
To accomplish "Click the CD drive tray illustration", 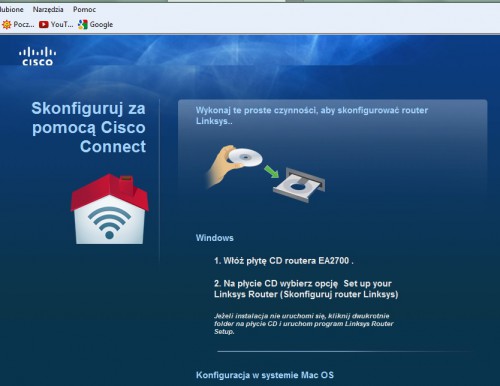I will click(x=299, y=185).
